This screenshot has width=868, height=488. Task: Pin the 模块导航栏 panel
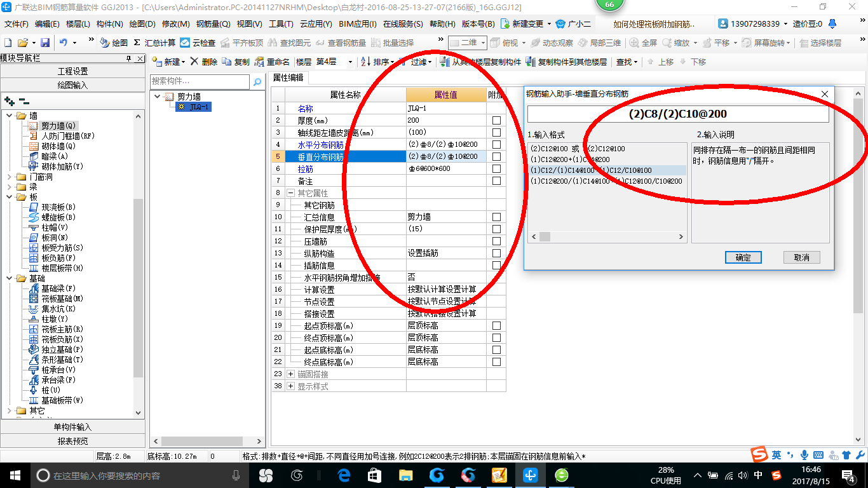tap(128, 58)
